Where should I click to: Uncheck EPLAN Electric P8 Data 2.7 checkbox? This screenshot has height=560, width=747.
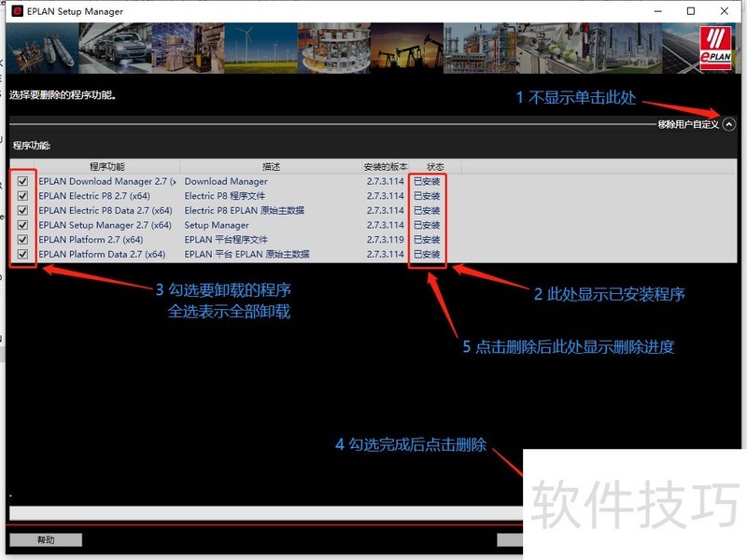pyautogui.click(x=22, y=211)
